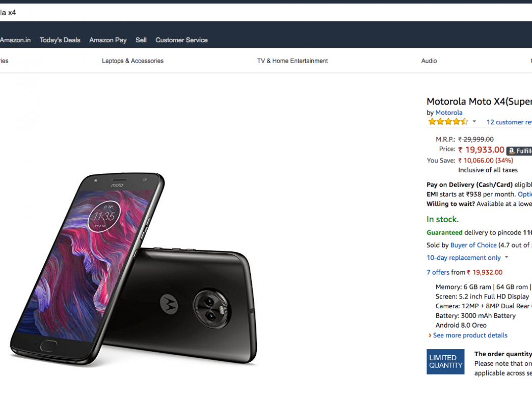Click the star rating icons
This screenshot has height=399, width=532.
[x=447, y=122]
